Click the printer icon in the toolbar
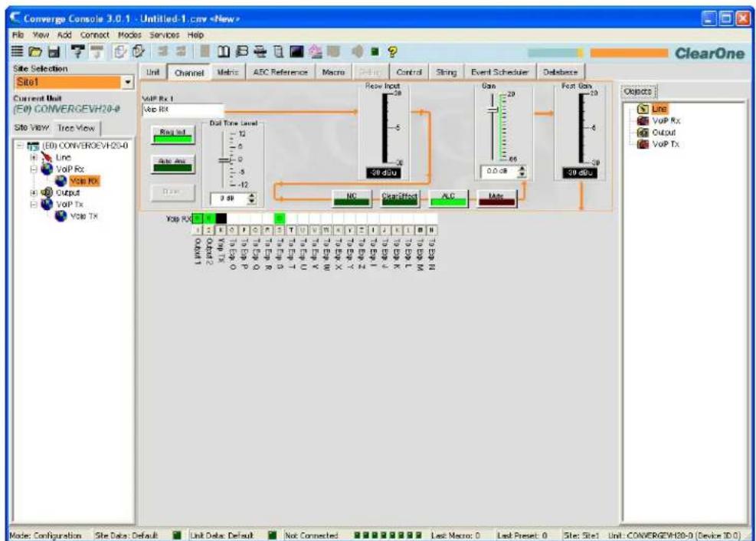This screenshot has width=756, height=541. [261, 51]
